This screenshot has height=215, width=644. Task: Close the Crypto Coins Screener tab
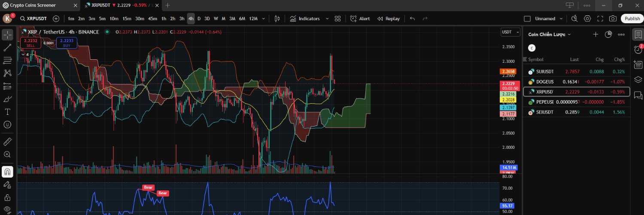76,5
